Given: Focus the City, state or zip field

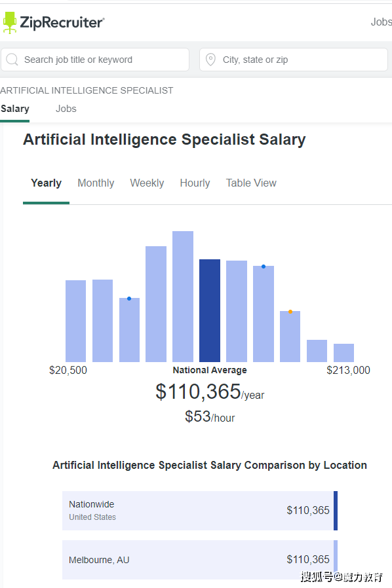Looking at the screenshot, I should coord(294,59).
